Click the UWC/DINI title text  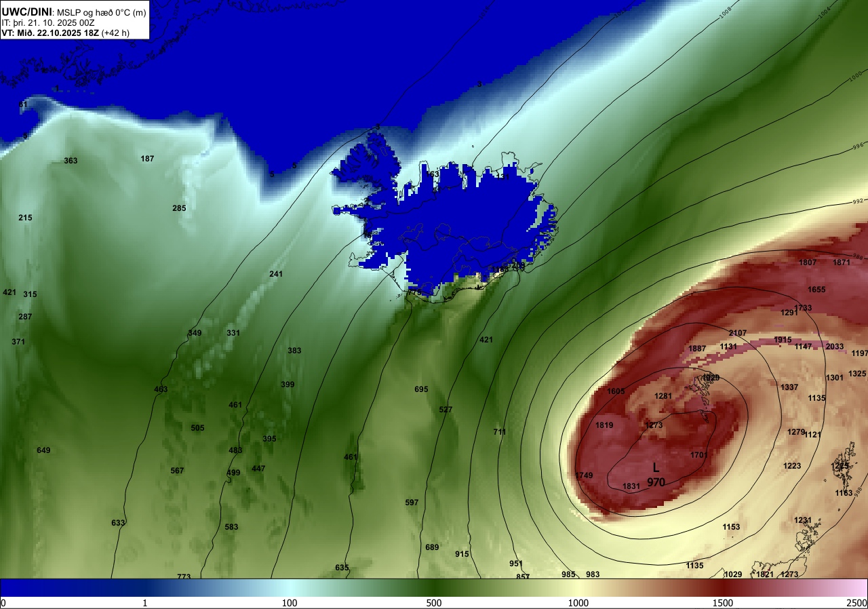26,12
